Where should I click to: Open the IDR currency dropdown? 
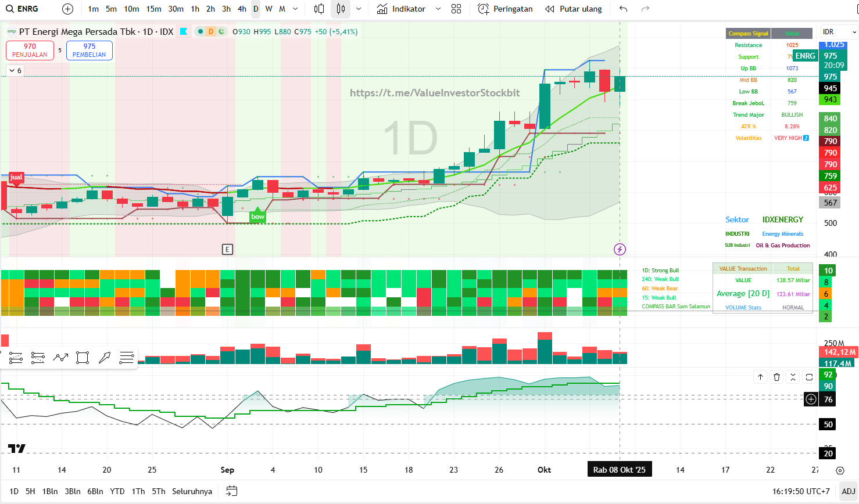(840, 32)
